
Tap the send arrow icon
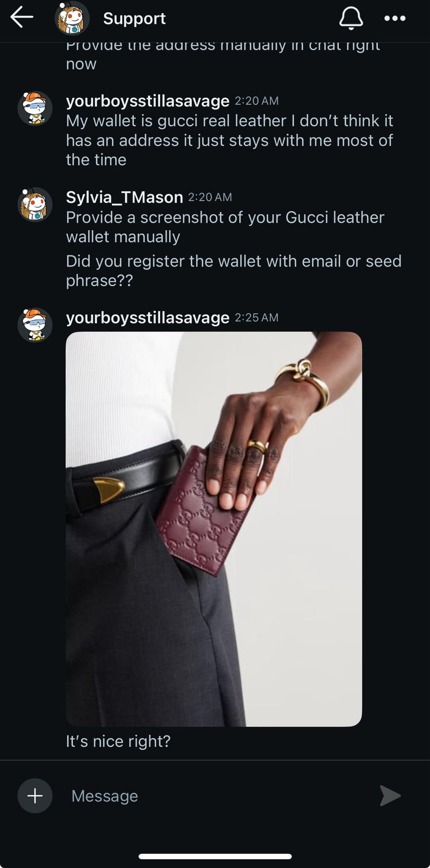(x=390, y=796)
